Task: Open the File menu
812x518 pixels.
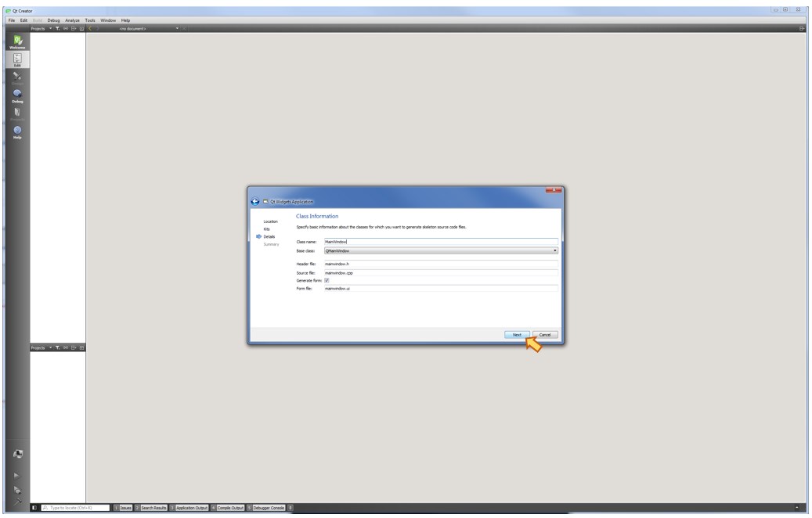Action: point(12,20)
